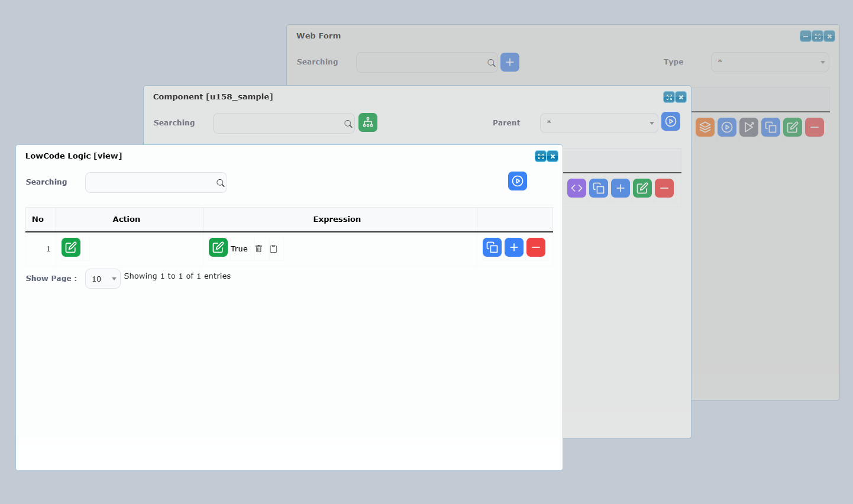This screenshot has width=853, height=504.
Task: Open the purple code icon in Component window
Action: [577, 188]
